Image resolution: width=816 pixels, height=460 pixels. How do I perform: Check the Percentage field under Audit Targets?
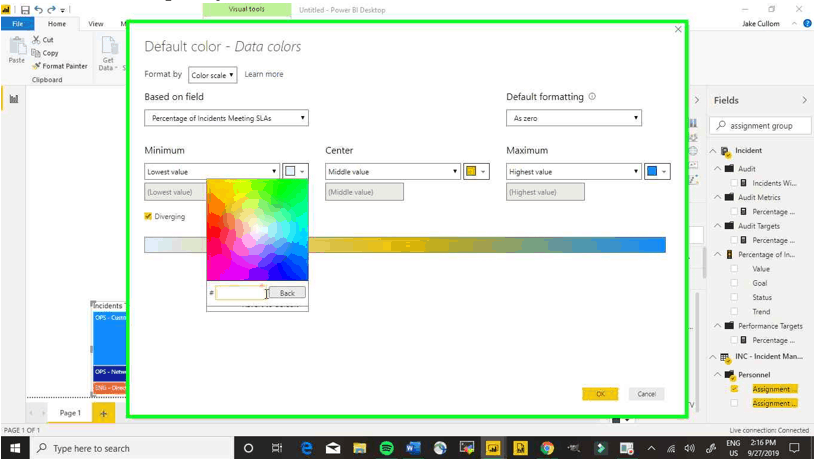click(734, 240)
